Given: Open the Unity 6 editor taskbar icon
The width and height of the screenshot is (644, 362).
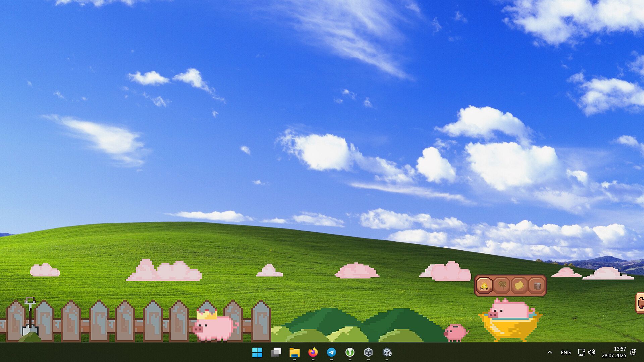Looking at the screenshot, I should click(387, 352).
